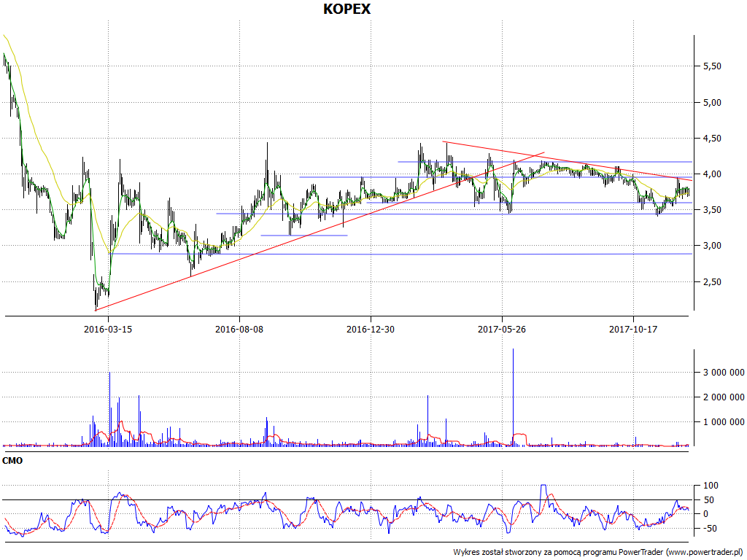Select the "5,50" price axis label
This screenshot has height=560, width=747.
click(x=712, y=66)
